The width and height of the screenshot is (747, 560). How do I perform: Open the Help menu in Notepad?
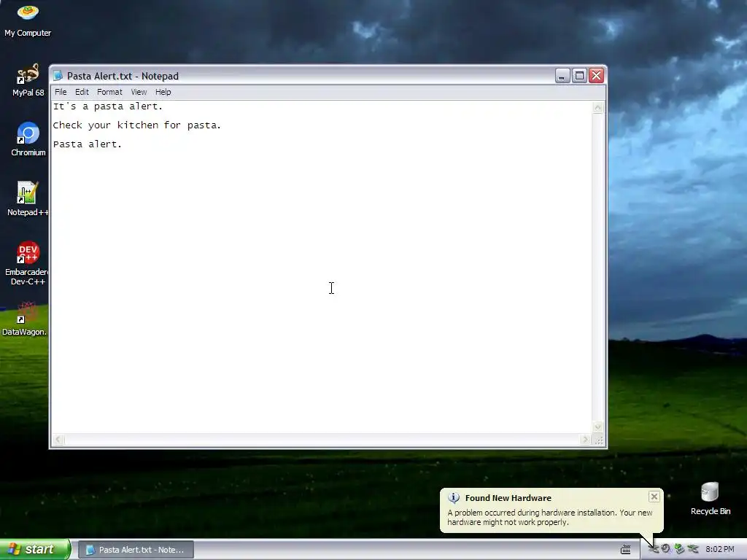[163, 92]
